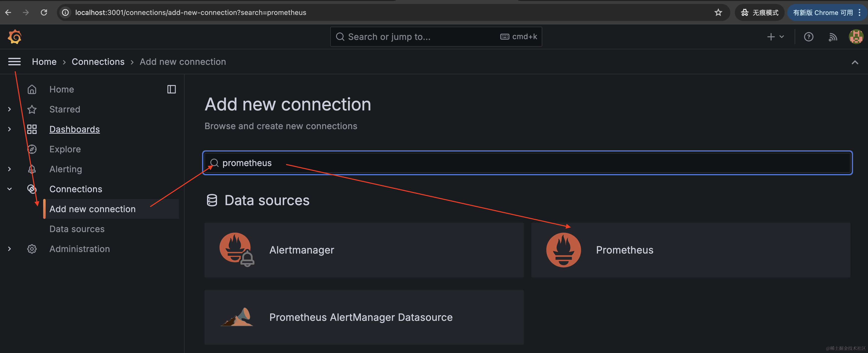
Task: Bookmark page with the star icon
Action: [x=718, y=12]
